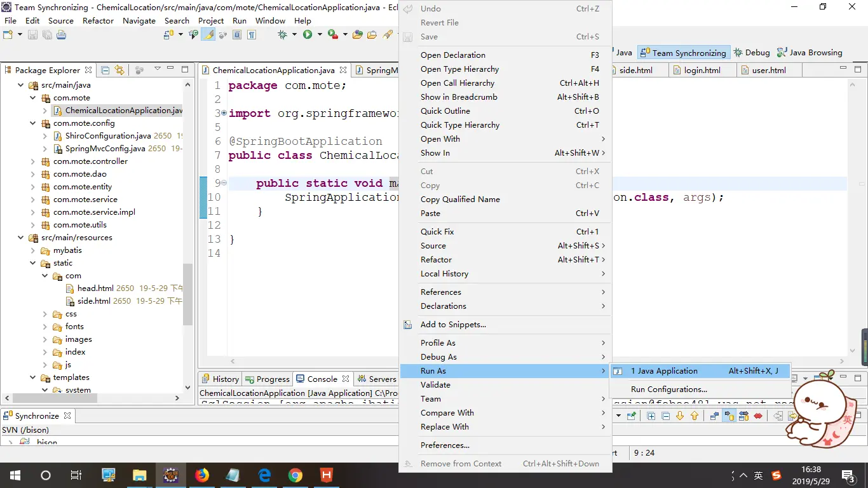This screenshot has width=868, height=488.
Task: Click the Run with coverage toolbar icon
Action: click(x=333, y=34)
